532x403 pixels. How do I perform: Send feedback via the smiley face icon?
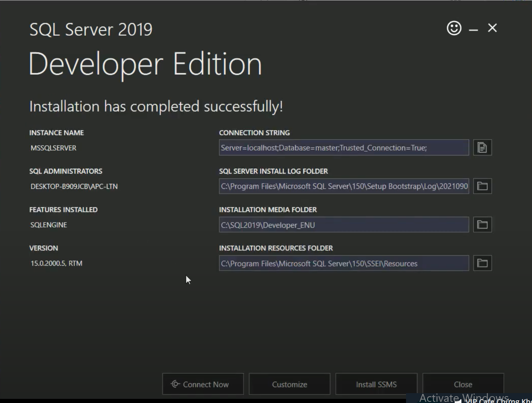point(454,28)
